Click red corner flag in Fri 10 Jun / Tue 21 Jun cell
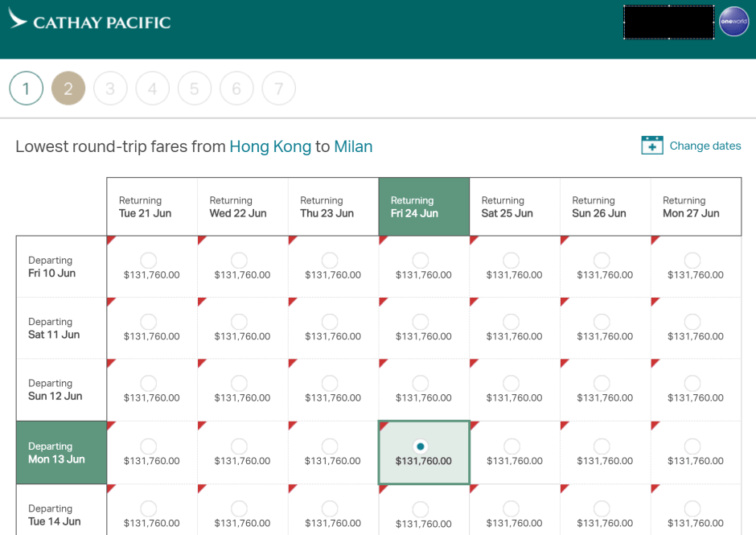This screenshot has width=756, height=535. (x=111, y=240)
